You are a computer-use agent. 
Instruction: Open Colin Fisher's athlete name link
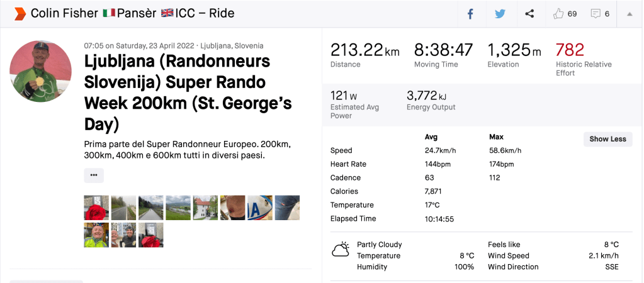(64, 14)
